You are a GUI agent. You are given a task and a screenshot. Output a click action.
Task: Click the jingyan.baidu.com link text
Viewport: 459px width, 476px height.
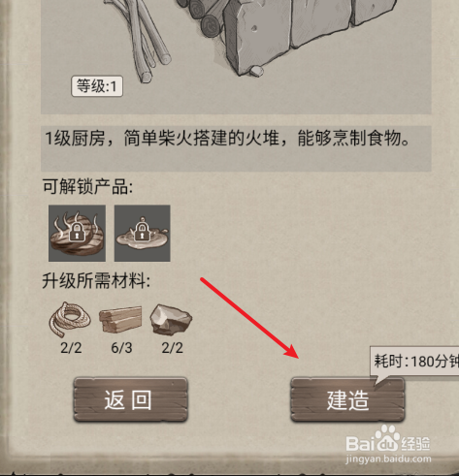[x=388, y=459]
